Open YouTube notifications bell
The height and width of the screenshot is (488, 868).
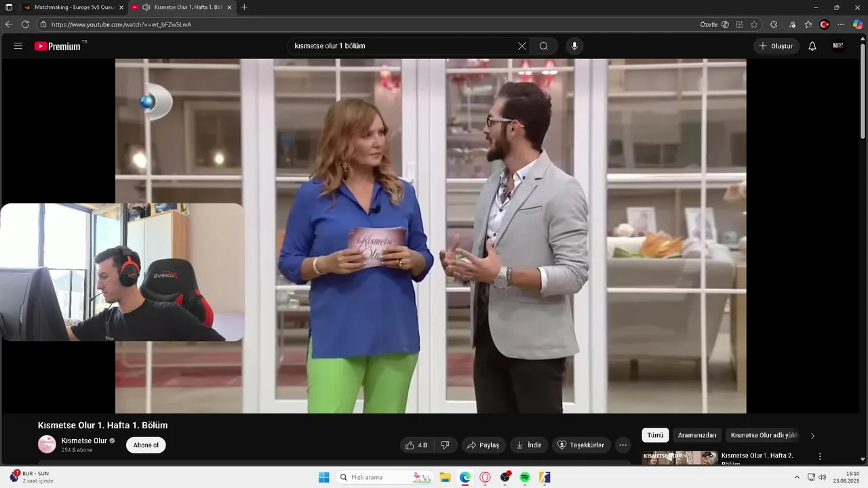[812, 46]
